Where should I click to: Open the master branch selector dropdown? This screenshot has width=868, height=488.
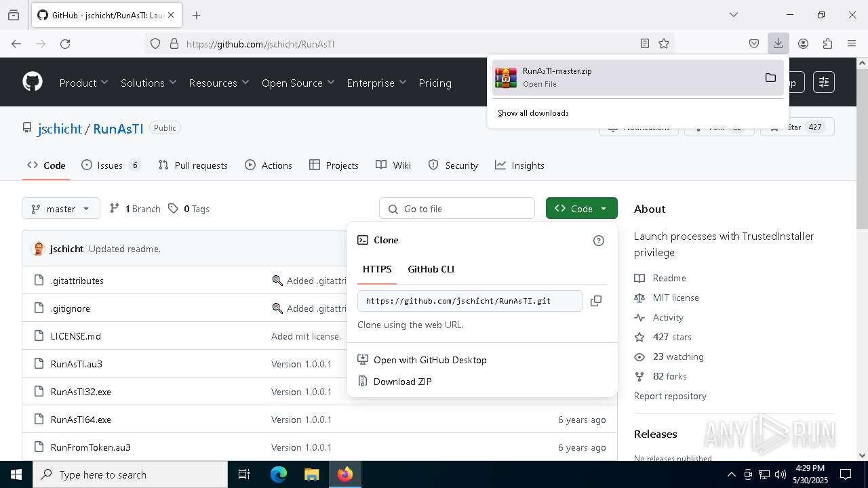(x=61, y=209)
